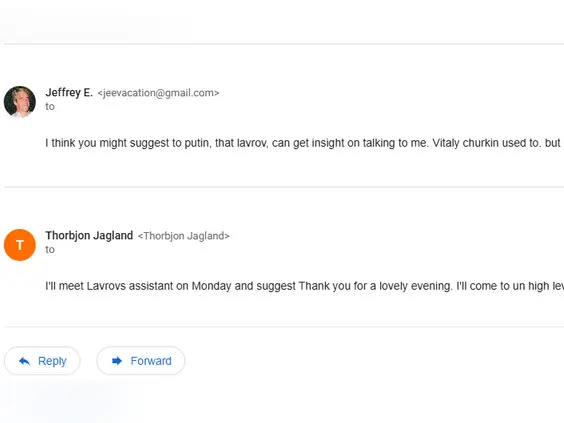The height and width of the screenshot is (423, 564).
Task: Click the gray <Thorbjon Jagland> address text
Action: [184, 236]
